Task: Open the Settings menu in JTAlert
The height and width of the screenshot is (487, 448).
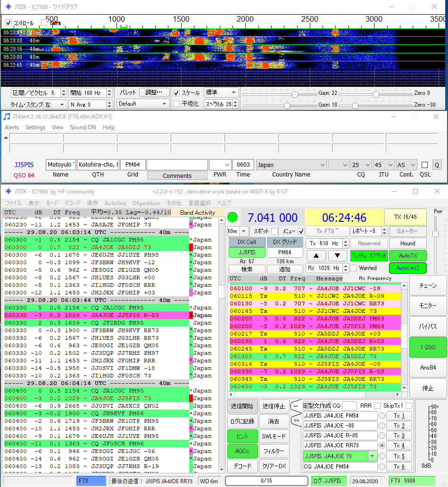Action: tap(35, 127)
